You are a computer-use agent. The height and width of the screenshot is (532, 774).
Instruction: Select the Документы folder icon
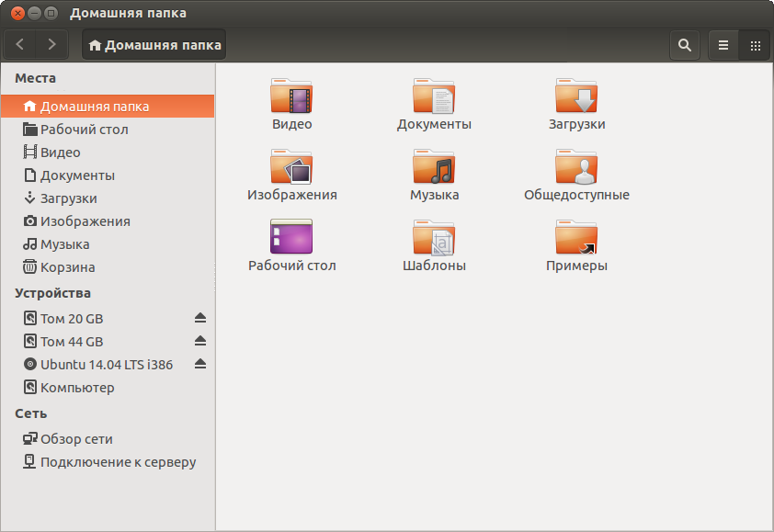[x=434, y=96]
